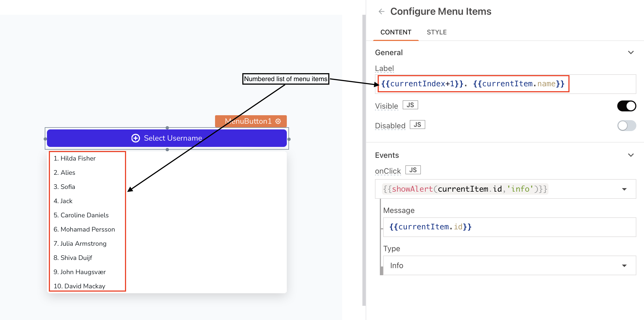Switch to the STYLE tab
Image resolution: width=644 pixels, height=320 pixels.
coord(437,32)
